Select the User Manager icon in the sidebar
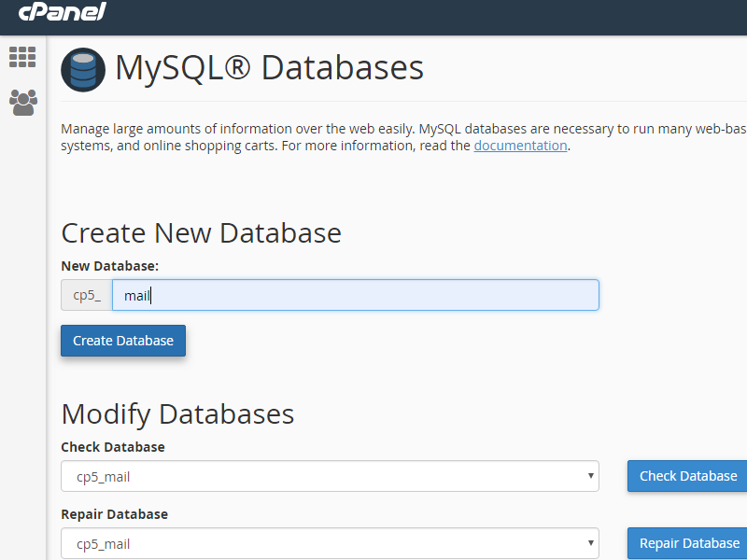The height and width of the screenshot is (560, 747). coord(22,100)
